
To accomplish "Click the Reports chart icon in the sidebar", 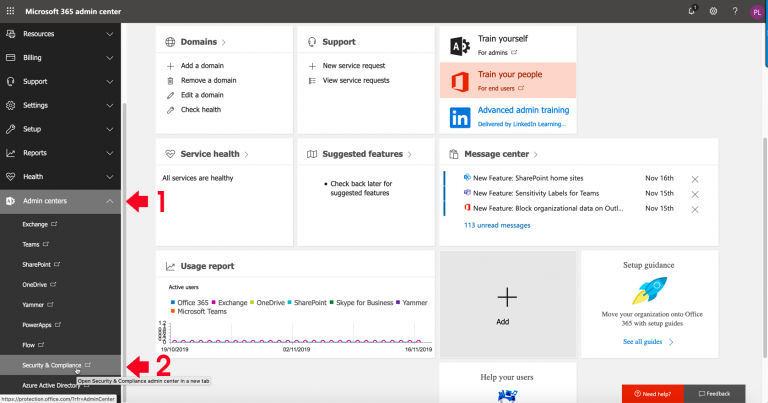I will (x=10, y=153).
